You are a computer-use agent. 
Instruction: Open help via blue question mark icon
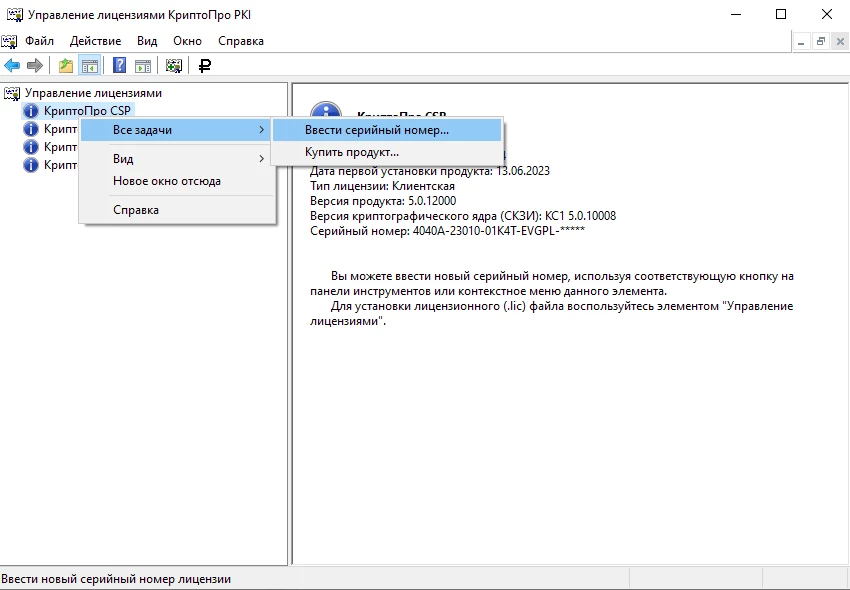[119, 66]
